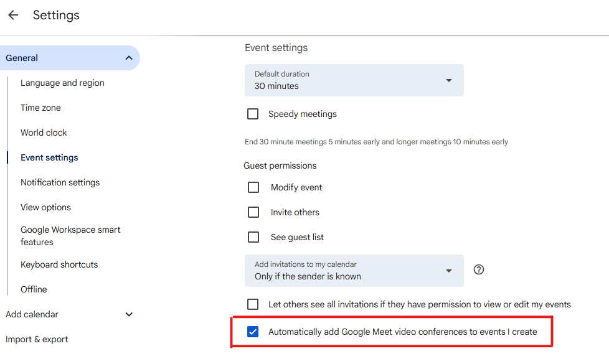Jump to Notification settings
Screen dimensions: 609x364
point(60,182)
